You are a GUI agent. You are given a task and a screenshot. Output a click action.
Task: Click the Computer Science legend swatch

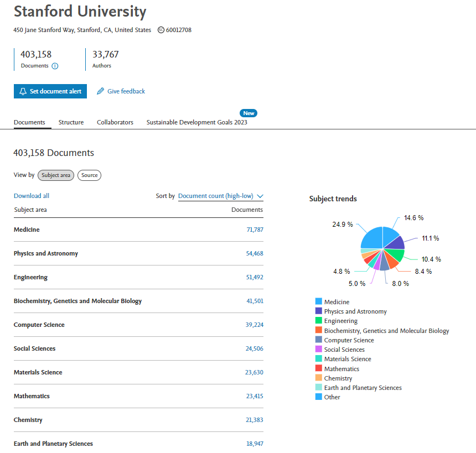pos(318,340)
